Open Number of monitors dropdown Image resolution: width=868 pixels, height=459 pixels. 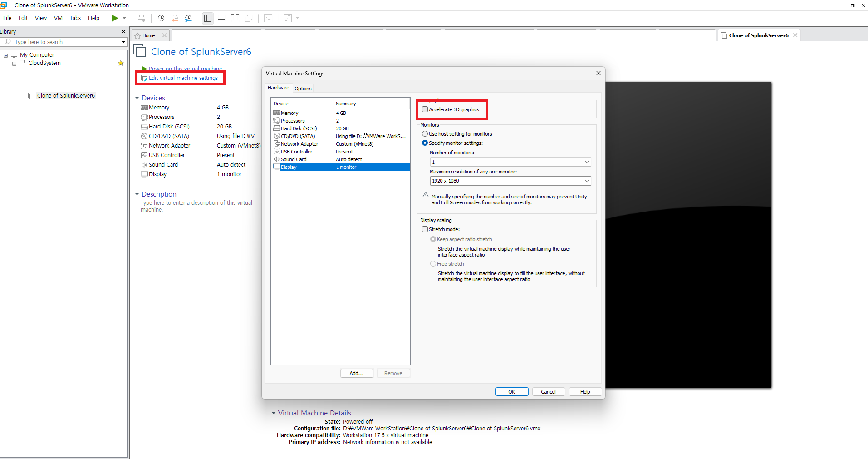tap(510, 162)
